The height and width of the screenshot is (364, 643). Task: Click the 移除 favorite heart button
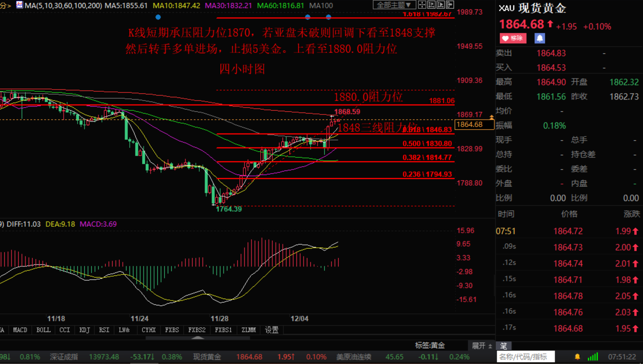coord(513,38)
